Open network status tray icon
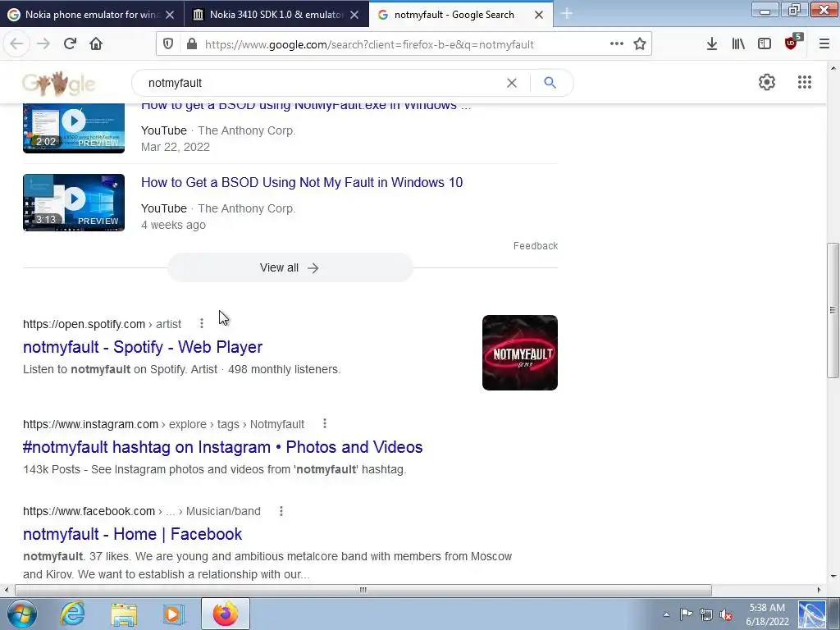This screenshot has height=630, width=840. coord(706,614)
